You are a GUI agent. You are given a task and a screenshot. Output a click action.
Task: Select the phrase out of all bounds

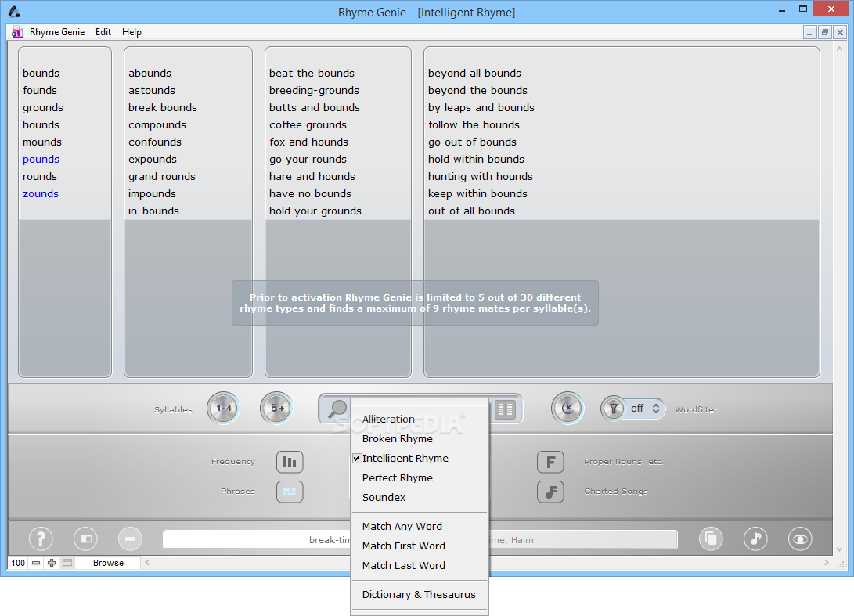pos(471,211)
